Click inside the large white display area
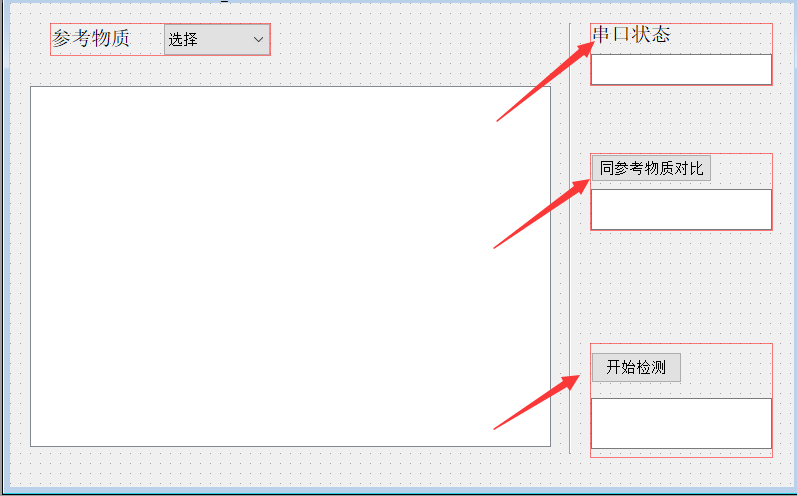Viewport: 797px width, 496px height. click(x=290, y=266)
